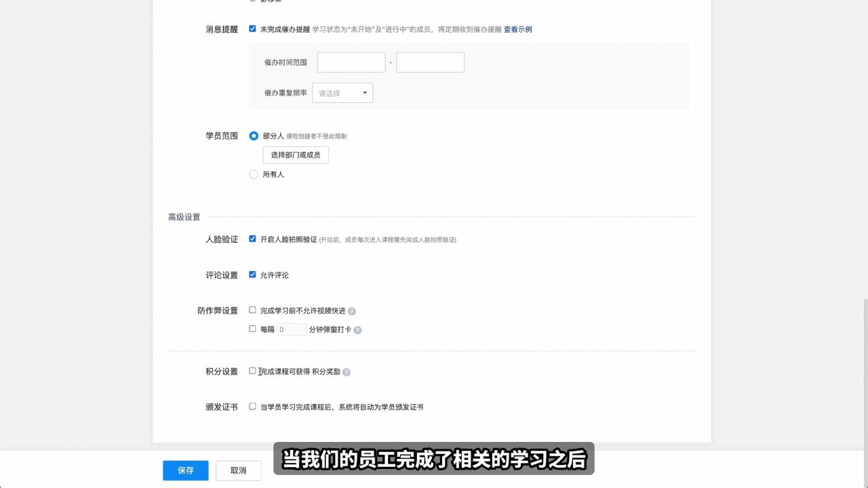The height and width of the screenshot is (488, 868).
Task: Click the 高级设置 section heading
Action: 184,217
